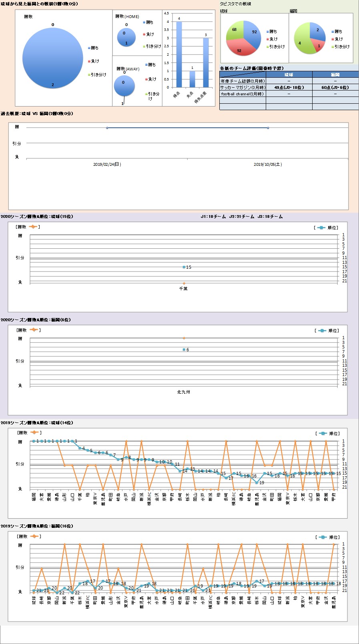359x644 pixels.
Task: Click the 順位 legend of the 2020 琉球 chart
Action: pyautogui.click(x=327, y=227)
